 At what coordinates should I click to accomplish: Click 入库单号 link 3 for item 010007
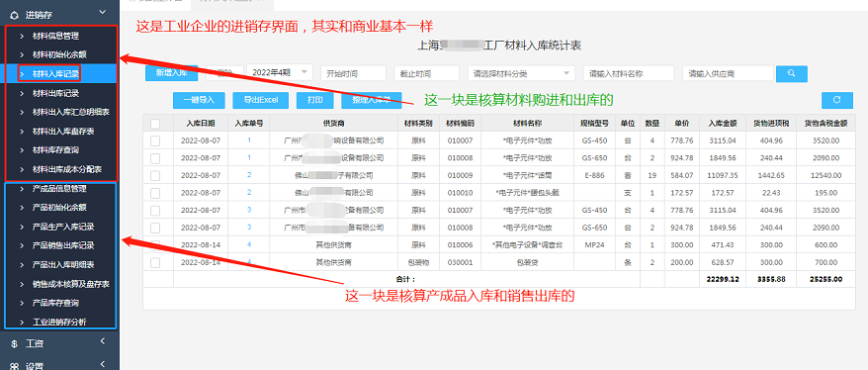tap(249, 210)
